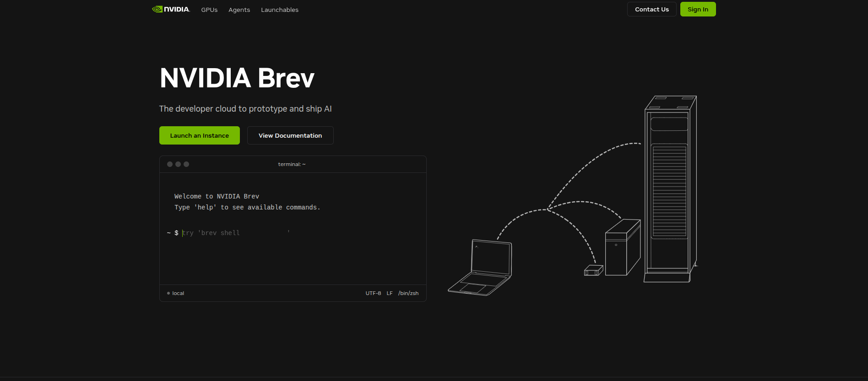Click the /bin/zsh status bar entry
The image size is (868, 381).
408,293
